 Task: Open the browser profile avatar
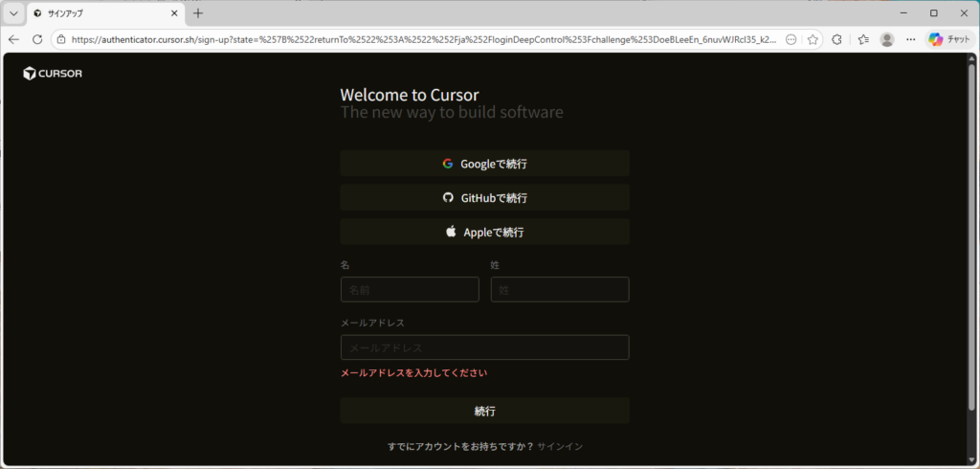pyautogui.click(x=887, y=39)
